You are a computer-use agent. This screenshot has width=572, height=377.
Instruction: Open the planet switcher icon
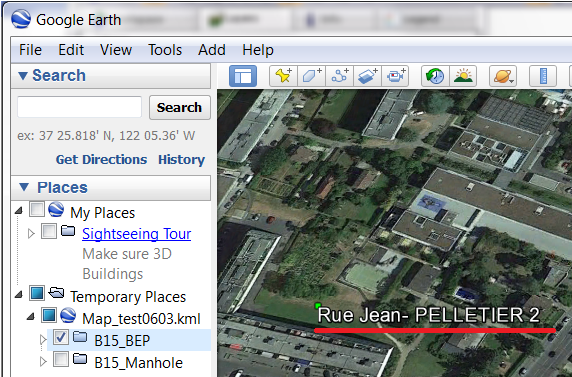click(x=503, y=76)
